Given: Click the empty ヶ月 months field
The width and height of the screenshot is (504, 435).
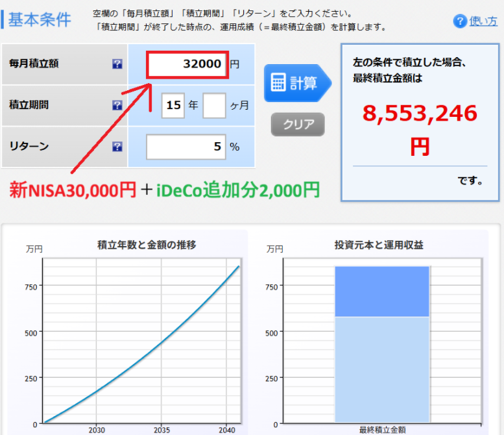Looking at the screenshot, I should [214, 105].
